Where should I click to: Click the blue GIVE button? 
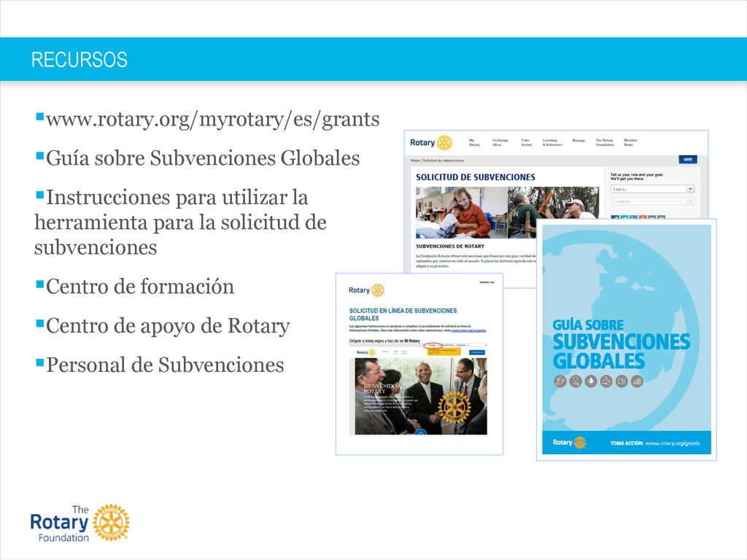tap(688, 160)
